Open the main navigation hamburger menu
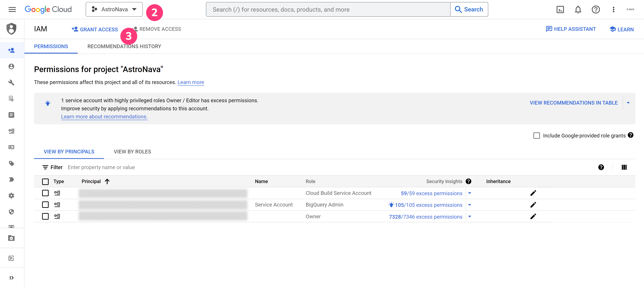Image resolution: width=644 pixels, height=287 pixels. tap(12, 9)
